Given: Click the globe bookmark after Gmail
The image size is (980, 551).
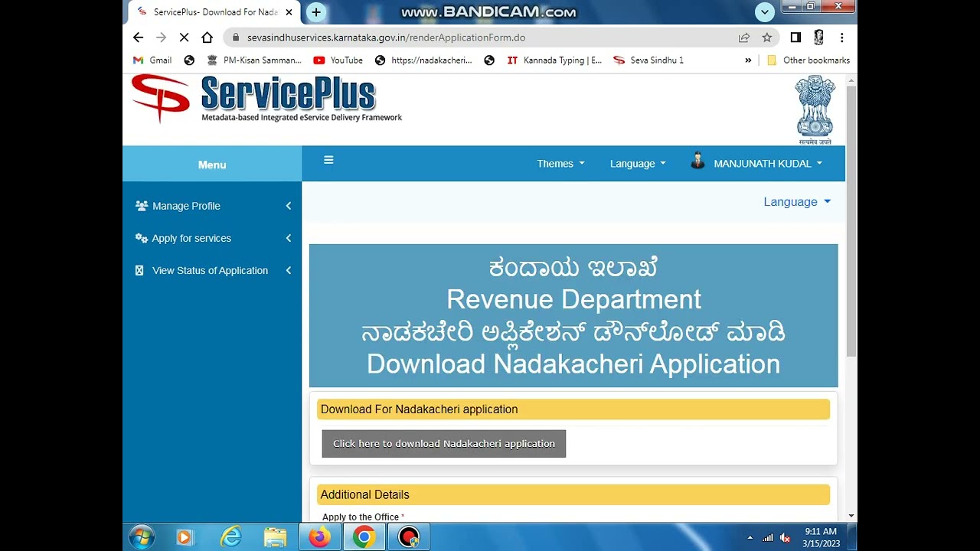Looking at the screenshot, I should 189,60.
